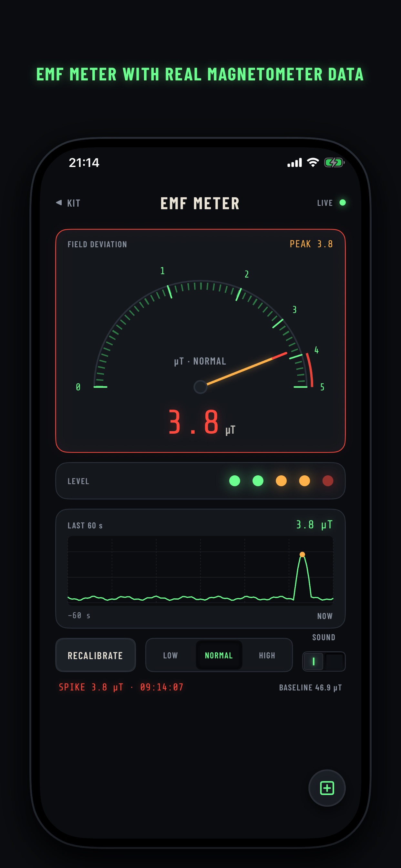Tap the battery charging icon
Screen dimensions: 401x868
click(x=334, y=163)
